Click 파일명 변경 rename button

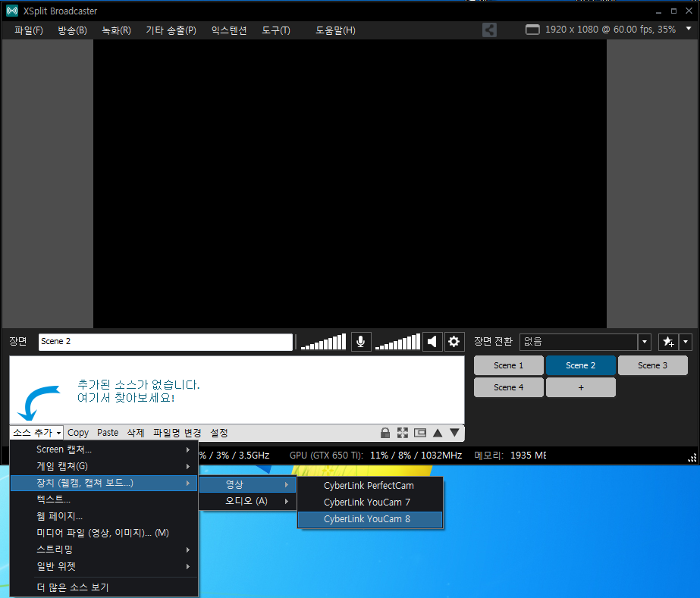coord(177,433)
